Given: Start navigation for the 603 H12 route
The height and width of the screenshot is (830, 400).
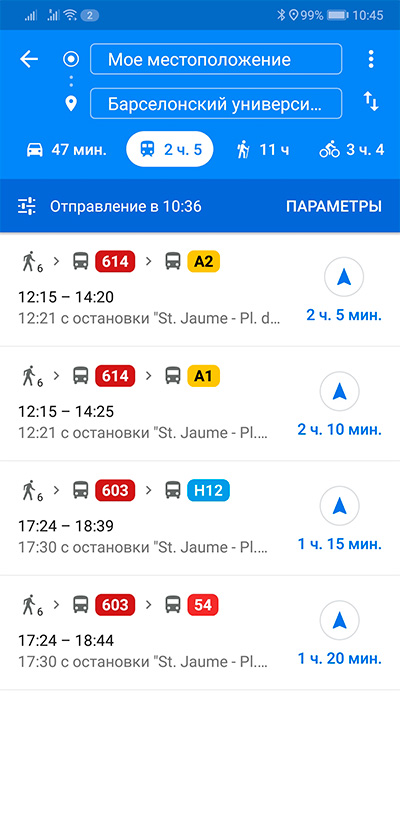Looking at the screenshot, I should (340, 506).
